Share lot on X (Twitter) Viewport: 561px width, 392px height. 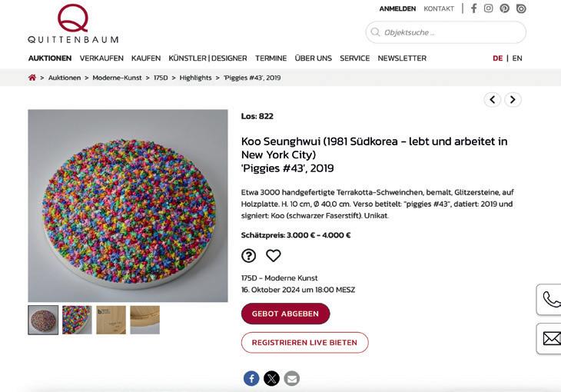[x=271, y=378]
